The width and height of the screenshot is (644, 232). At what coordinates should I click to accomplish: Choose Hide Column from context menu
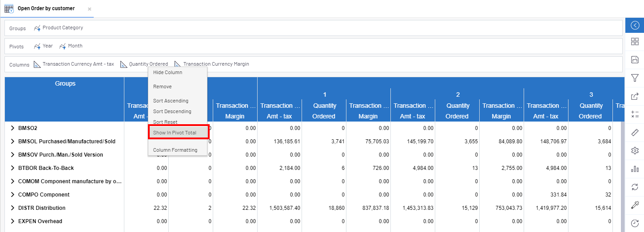[167, 72]
